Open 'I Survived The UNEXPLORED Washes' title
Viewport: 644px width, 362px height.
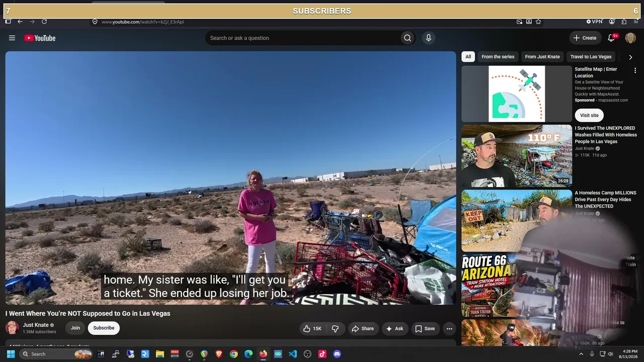coord(606,135)
